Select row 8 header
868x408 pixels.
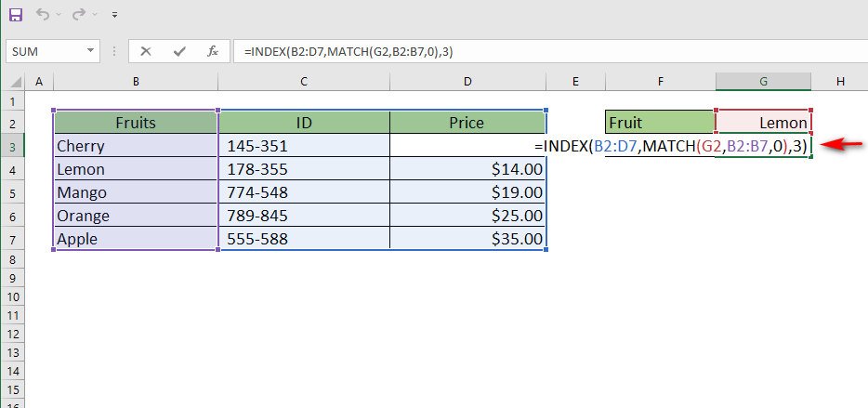tap(13, 259)
